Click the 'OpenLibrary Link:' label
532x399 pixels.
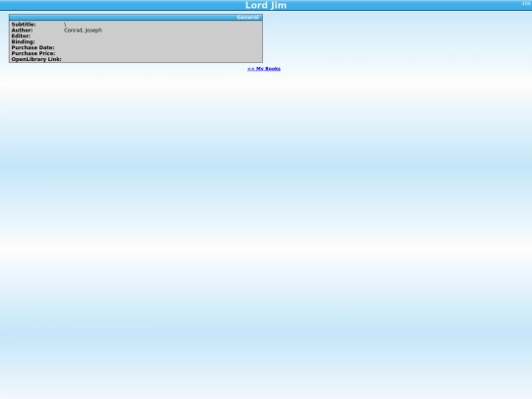[x=36, y=59]
